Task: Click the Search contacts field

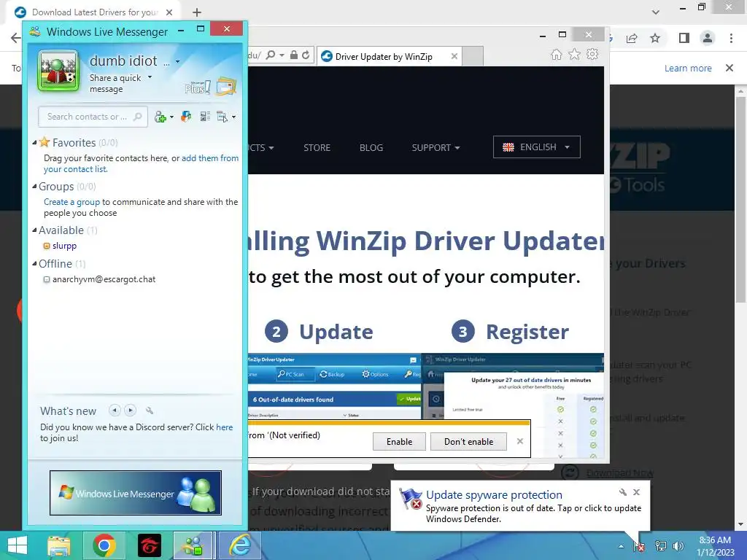Action: click(x=93, y=117)
